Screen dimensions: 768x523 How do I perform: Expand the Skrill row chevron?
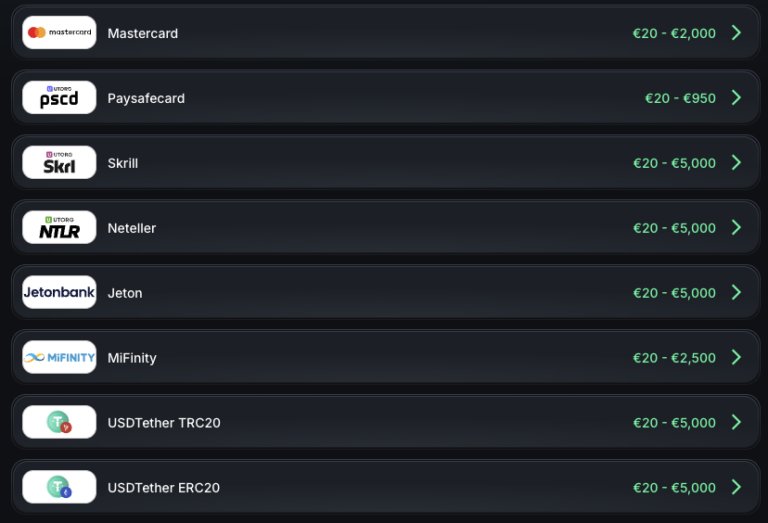tap(736, 163)
